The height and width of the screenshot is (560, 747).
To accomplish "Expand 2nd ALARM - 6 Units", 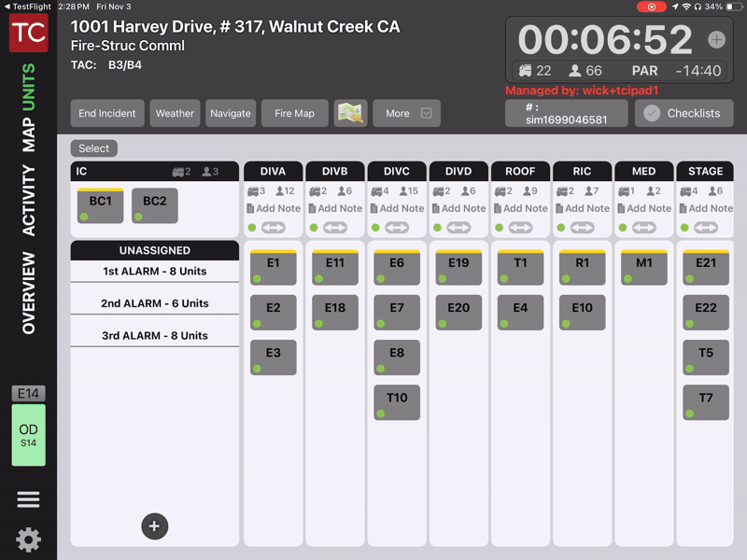I will (x=155, y=303).
